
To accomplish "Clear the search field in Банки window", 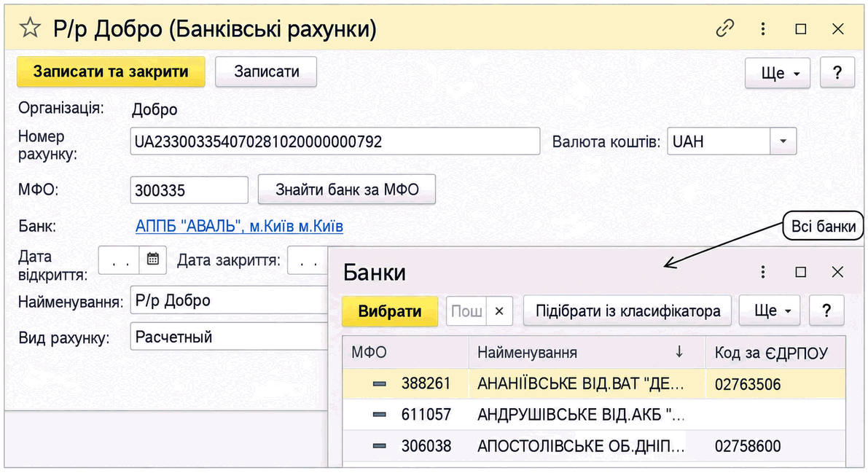I will (x=499, y=310).
